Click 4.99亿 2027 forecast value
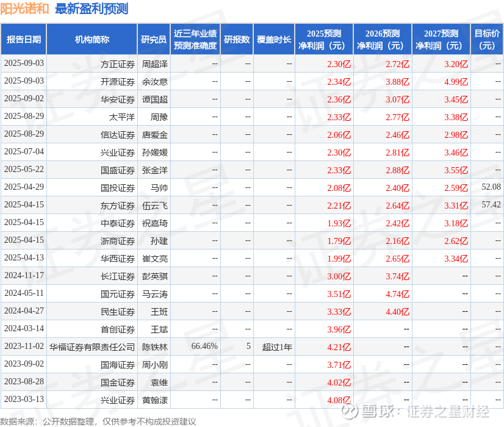Image resolution: width=504 pixels, height=427 pixels. (x=456, y=82)
